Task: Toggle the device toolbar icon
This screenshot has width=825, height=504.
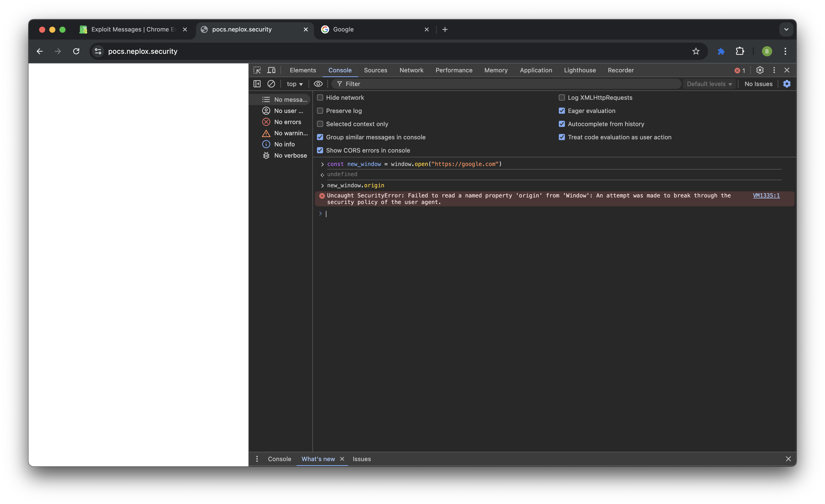Action: tap(271, 70)
